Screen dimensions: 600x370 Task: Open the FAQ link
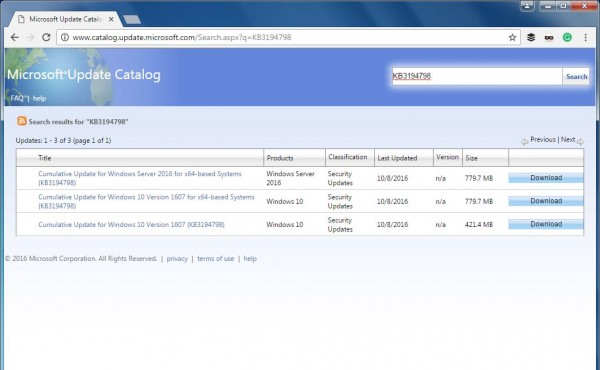point(17,98)
